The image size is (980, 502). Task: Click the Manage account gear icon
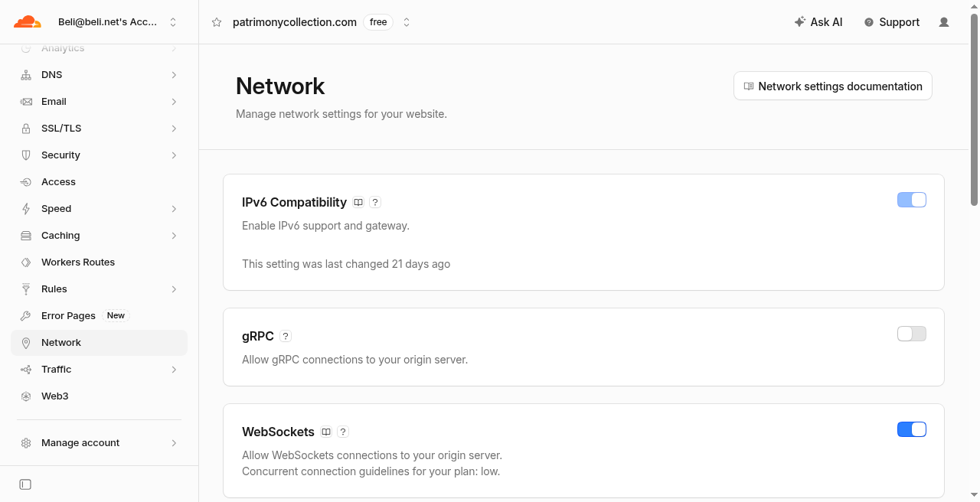(x=26, y=443)
